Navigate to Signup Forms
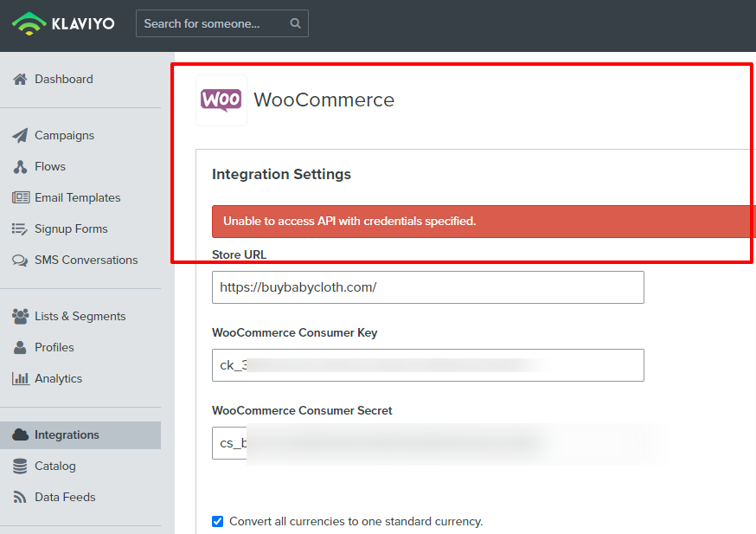The image size is (756, 534). tap(71, 228)
